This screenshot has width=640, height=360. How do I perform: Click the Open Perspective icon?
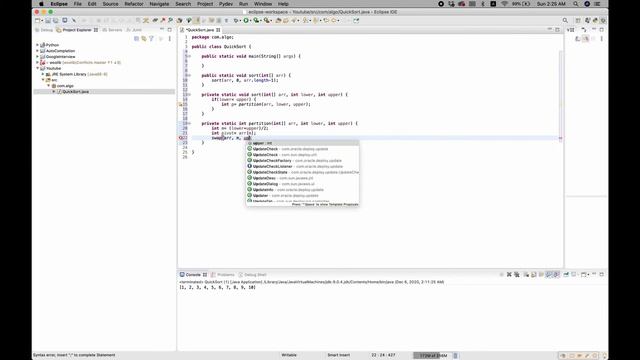(x=578, y=20)
